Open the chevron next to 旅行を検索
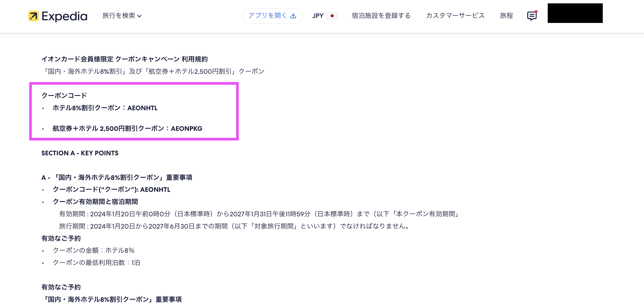Screen dimensions: 644x307 (x=140, y=16)
